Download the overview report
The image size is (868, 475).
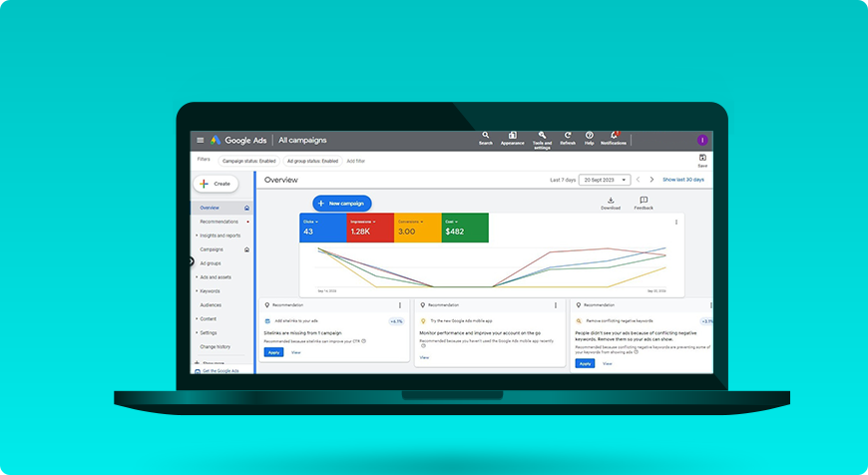pyautogui.click(x=611, y=204)
